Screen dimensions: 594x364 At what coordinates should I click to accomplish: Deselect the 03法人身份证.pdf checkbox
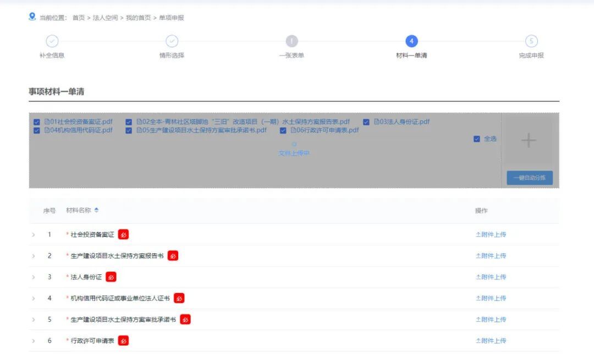coord(366,122)
